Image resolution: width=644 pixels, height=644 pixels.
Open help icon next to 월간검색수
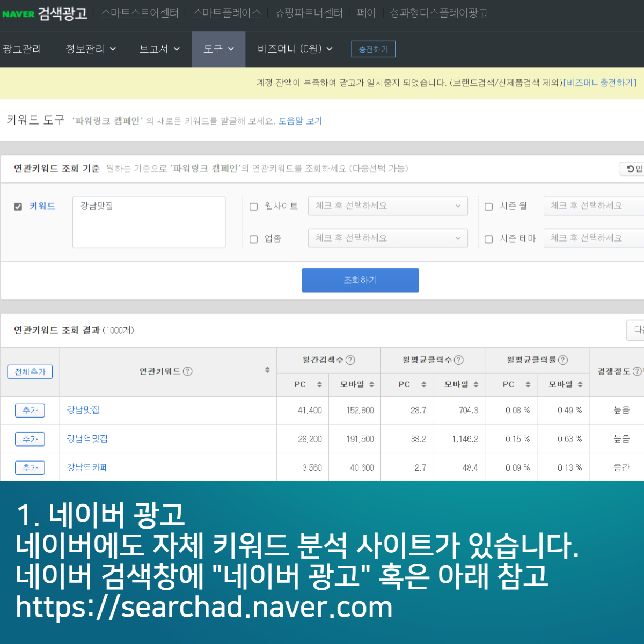(x=350, y=360)
